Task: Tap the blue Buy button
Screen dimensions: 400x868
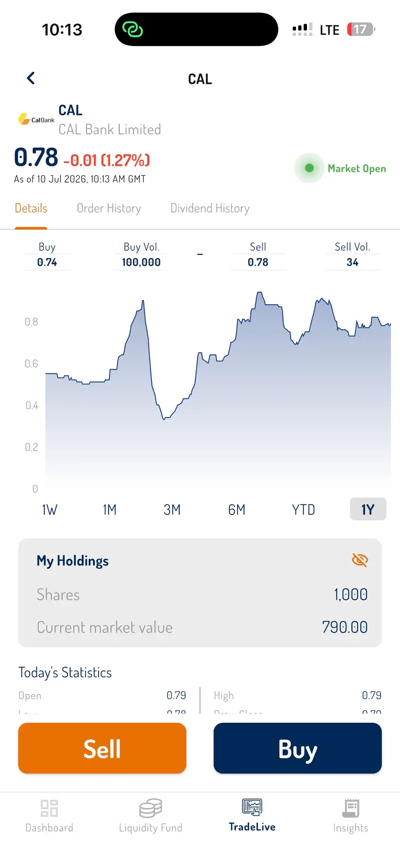Action: 297,749
